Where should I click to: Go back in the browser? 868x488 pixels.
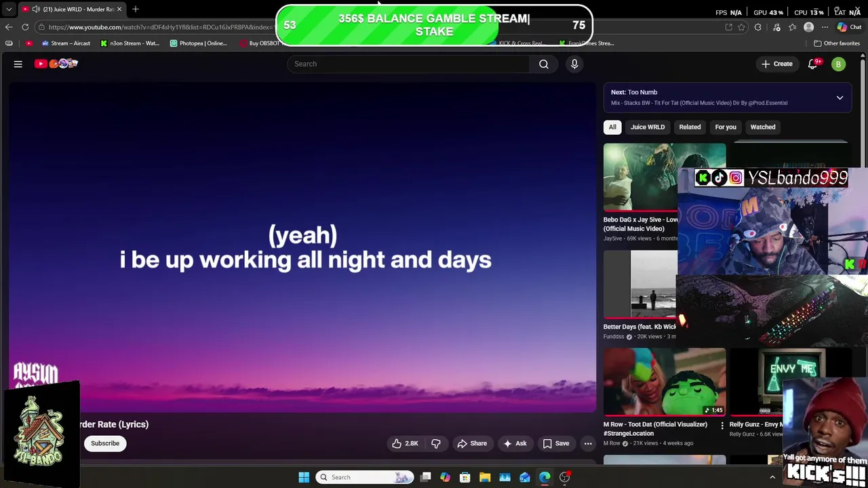point(9,27)
